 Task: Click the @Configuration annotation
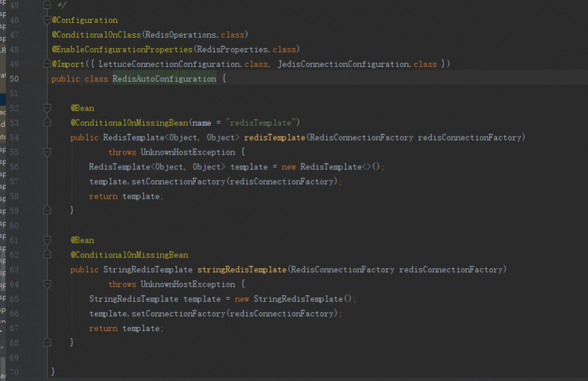point(85,20)
